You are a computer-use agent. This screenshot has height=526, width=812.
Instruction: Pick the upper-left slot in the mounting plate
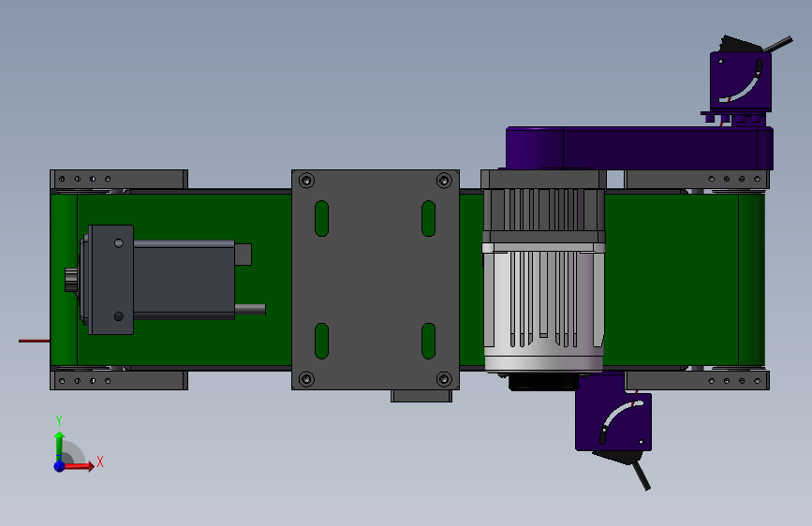321,218
